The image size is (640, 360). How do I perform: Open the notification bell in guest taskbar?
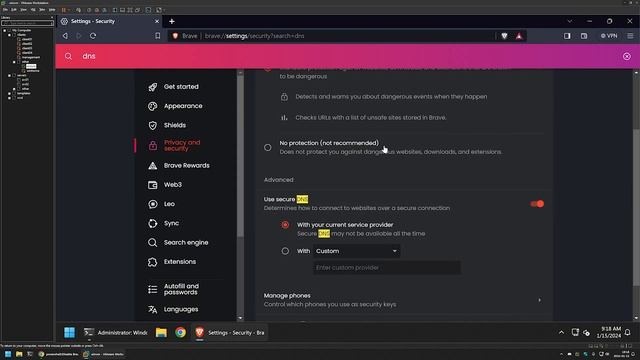[628, 333]
